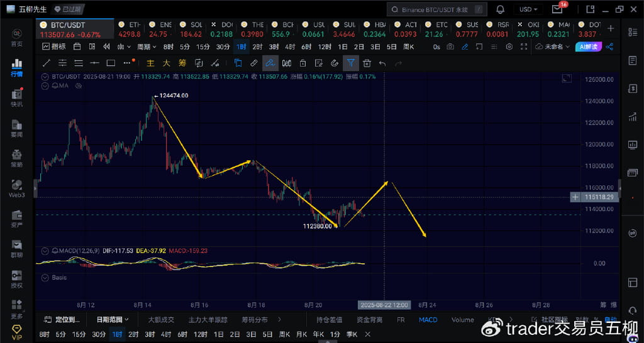The width and height of the screenshot is (644, 343).
Task: Open 策略 strategy in left sidebar
Action: tap(17, 158)
